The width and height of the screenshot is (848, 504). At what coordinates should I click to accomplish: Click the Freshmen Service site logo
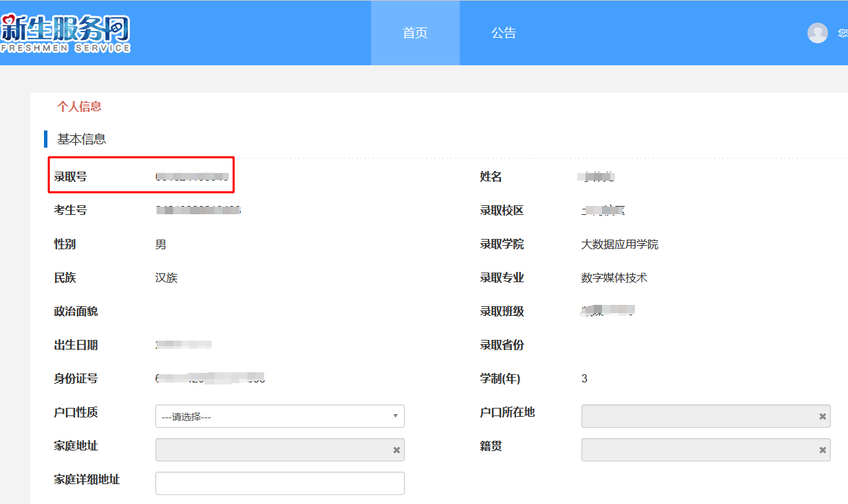pyautogui.click(x=66, y=33)
